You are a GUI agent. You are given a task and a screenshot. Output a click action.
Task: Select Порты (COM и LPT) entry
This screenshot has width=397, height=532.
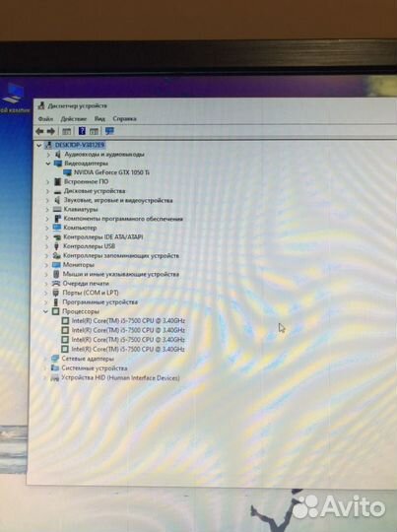[x=91, y=293]
